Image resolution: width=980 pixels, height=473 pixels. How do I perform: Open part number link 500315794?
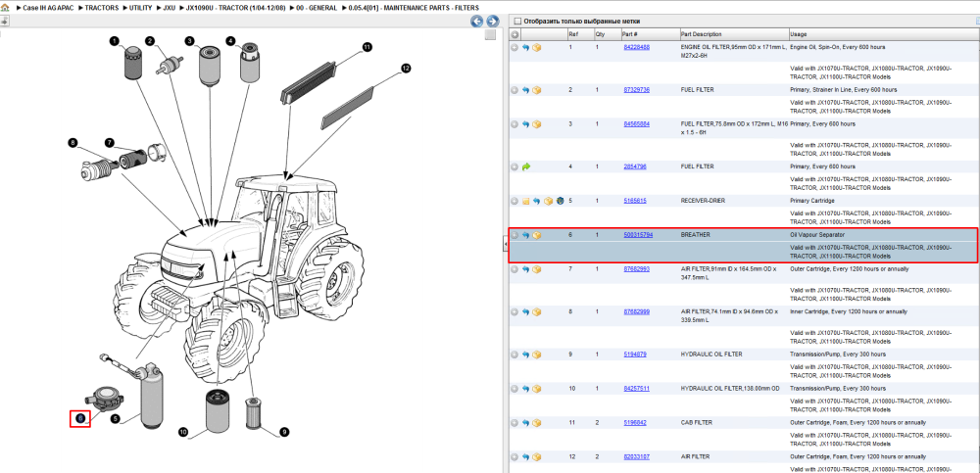[x=638, y=236]
